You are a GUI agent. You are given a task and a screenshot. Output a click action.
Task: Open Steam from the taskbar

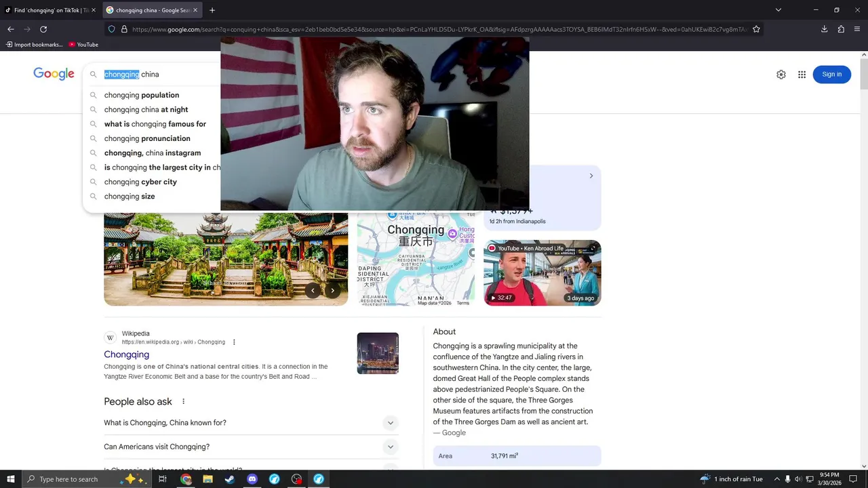point(230,479)
